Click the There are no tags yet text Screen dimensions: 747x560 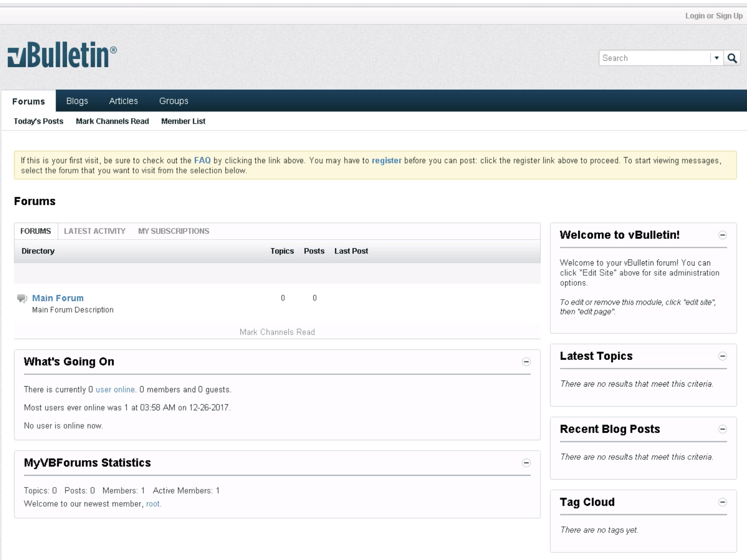[x=599, y=530]
